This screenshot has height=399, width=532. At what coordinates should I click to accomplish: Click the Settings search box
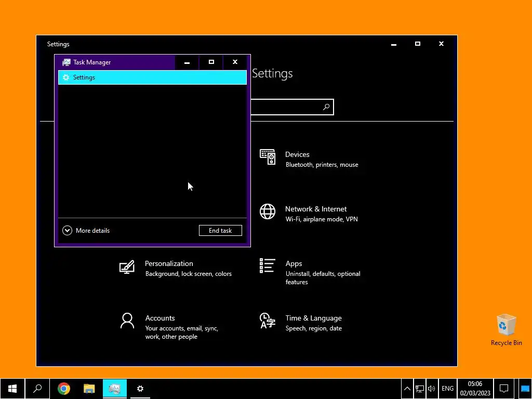click(x=292, y=107)
